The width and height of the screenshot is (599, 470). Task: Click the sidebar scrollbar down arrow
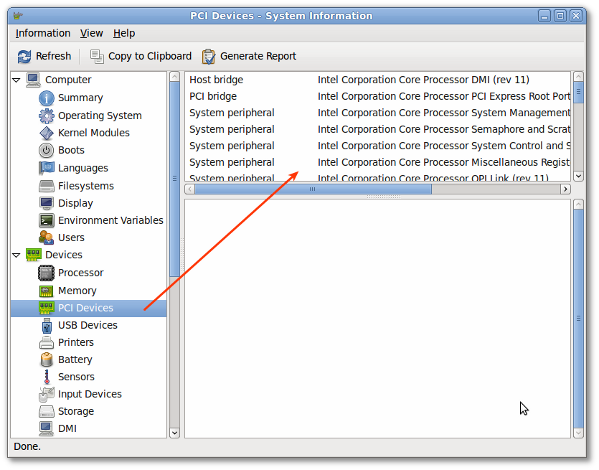[174, 433]
